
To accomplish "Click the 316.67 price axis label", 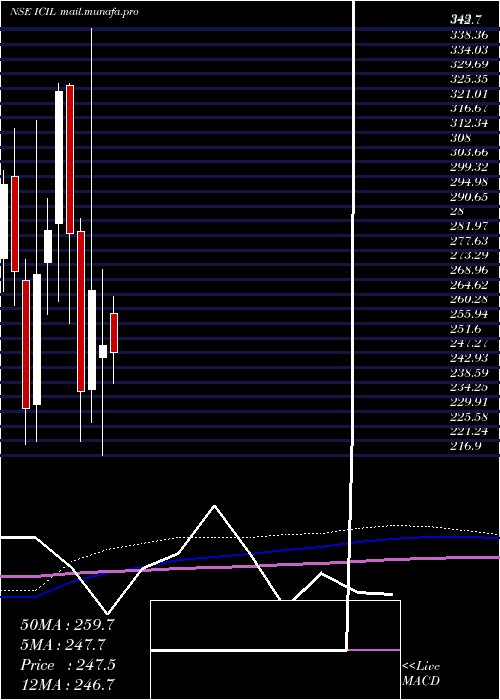I will click(x=469, y=108).
